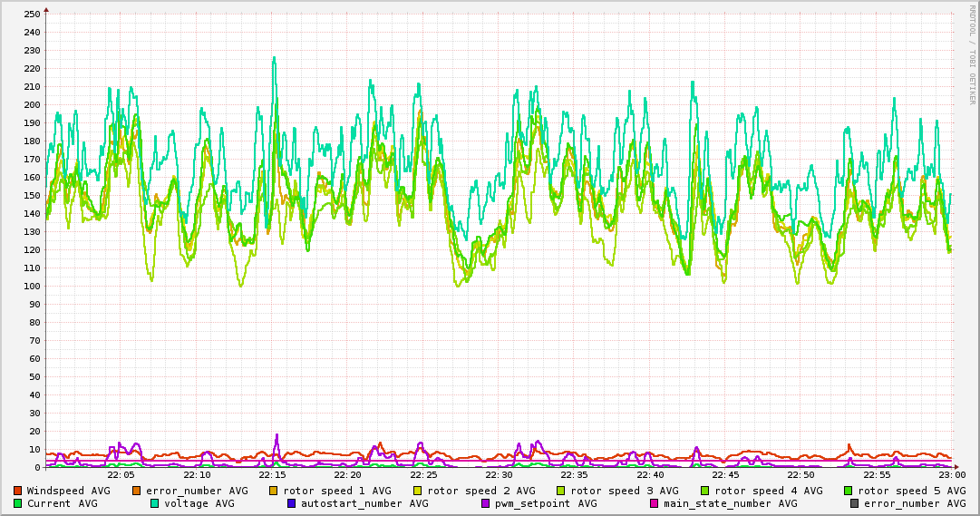Select the rotor speed 1 AVG swatch

click(x=274, y=491)
